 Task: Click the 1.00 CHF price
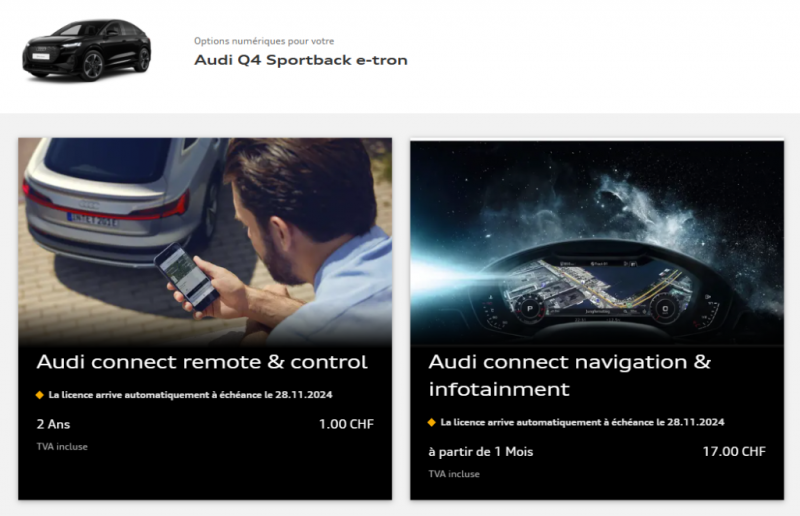click(x=346, y=424)
